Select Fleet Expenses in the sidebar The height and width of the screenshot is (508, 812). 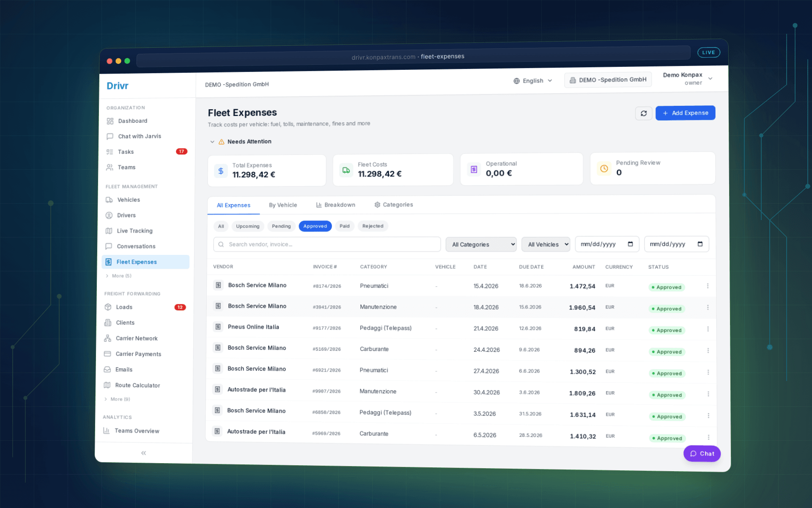(145, 262)
